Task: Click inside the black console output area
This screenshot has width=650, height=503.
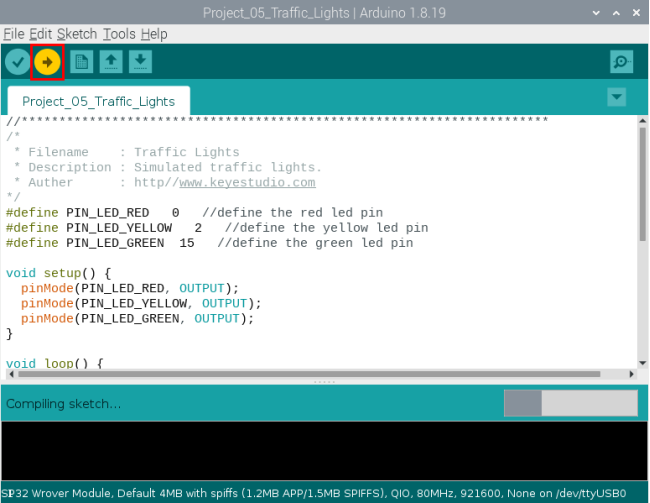Action: pyautogui.click(x=324, y=451)
